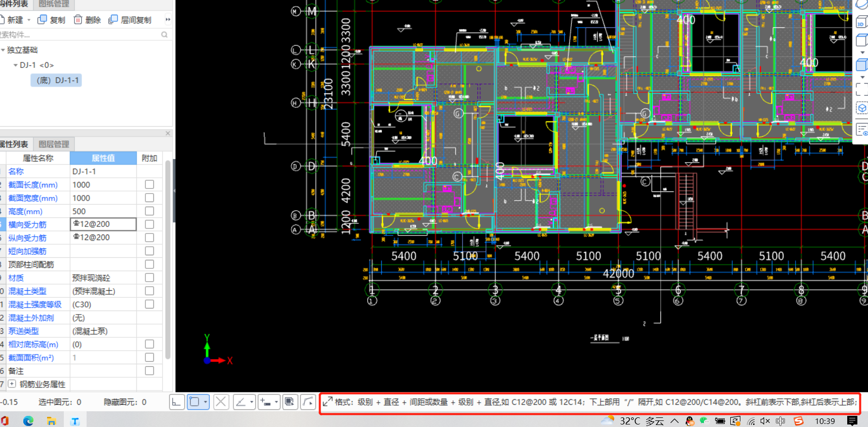Open the toolbar overflow arrows

168,20
